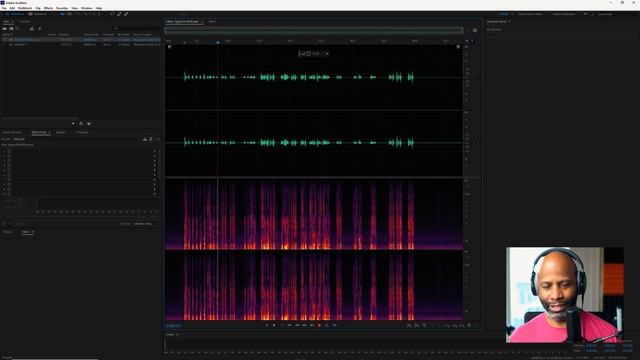
Task: Switch to the Waveform editor view
Action: (x=16, y=14)
